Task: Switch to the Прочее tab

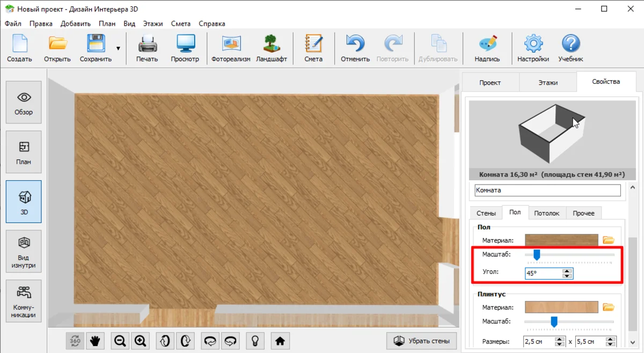Action: click(x=583, y=213)
